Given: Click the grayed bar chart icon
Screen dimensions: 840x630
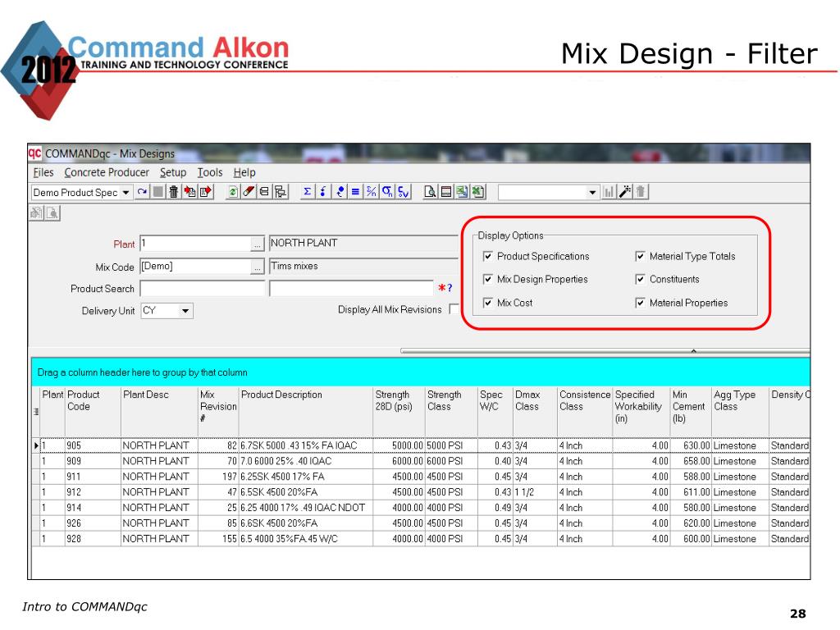Looking at the screenshot, I should 608,192.
